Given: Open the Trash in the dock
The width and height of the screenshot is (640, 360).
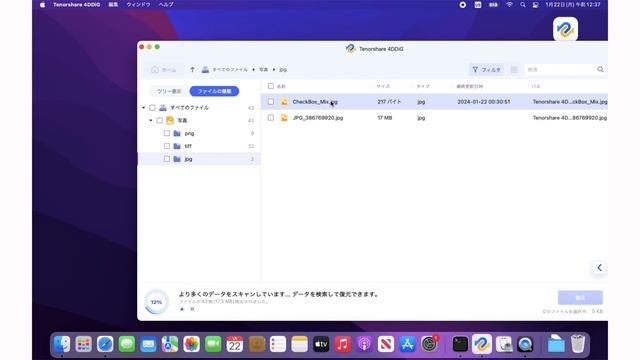Looking at the screenshot, I should 578,344.
